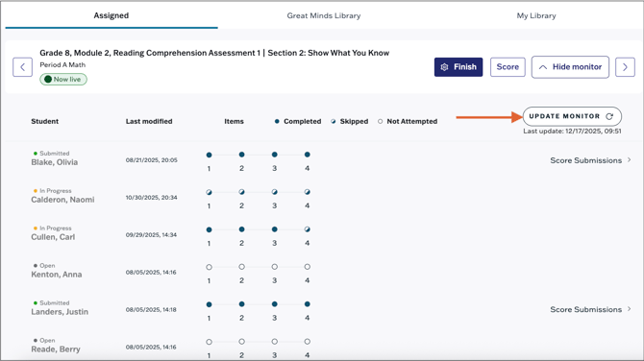This screenshot has width=644, height=361.
Task: Select Carl Cullen's item 1 completed dot
Action: [209, 229]
